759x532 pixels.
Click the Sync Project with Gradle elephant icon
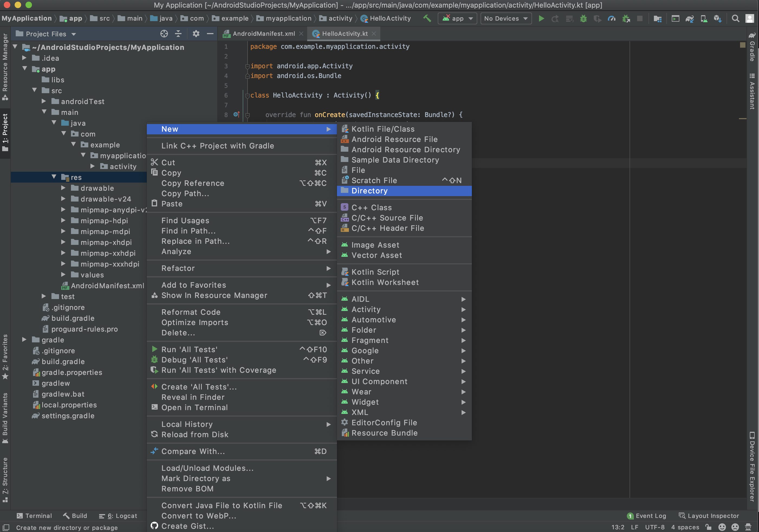click(689, 18)
